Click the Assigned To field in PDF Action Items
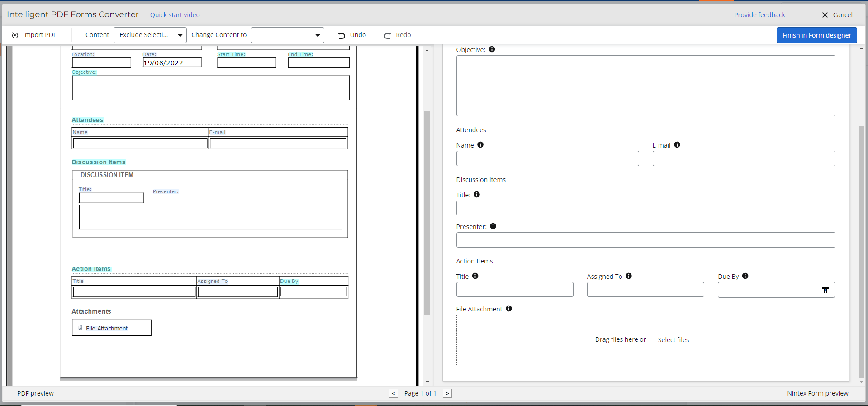868x406 pixels. (238, 292)
